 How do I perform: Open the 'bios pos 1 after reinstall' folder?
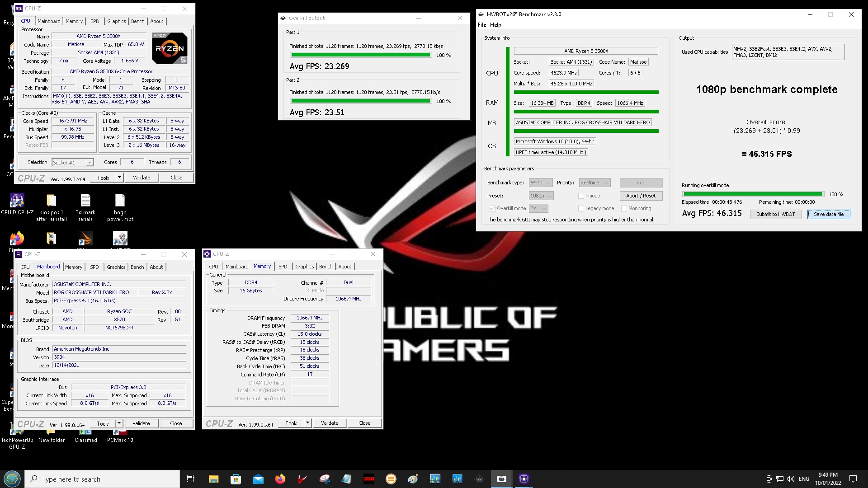tap(51, 208)
